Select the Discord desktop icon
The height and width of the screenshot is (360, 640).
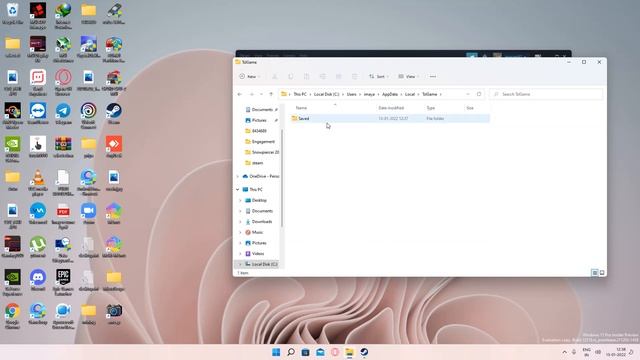pyautogui.click(x=38, y=281)
